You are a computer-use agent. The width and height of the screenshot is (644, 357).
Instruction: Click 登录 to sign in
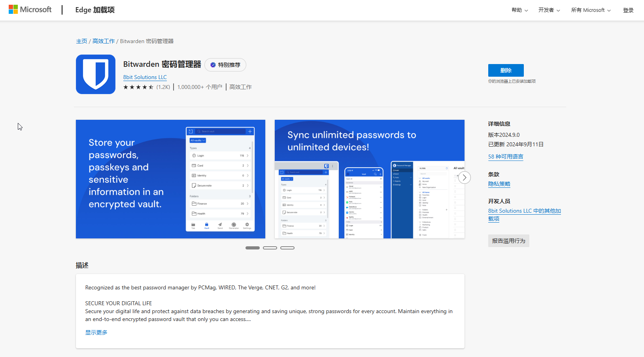(628, 10)
